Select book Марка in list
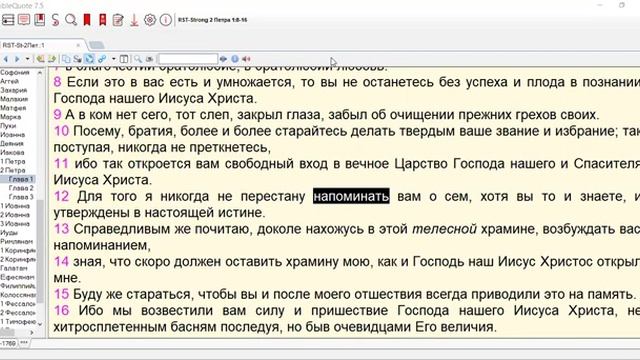The width and height of the screenshot is (640, 360). 11,117
